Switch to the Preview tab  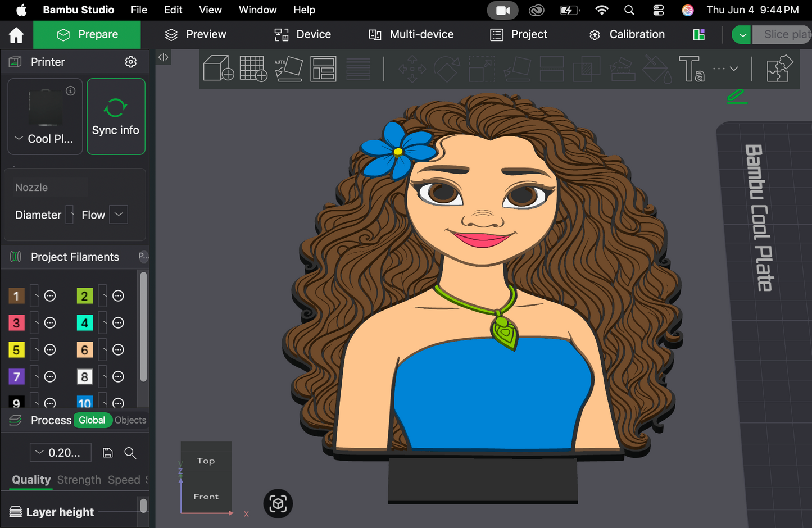[x=195, y=35]
